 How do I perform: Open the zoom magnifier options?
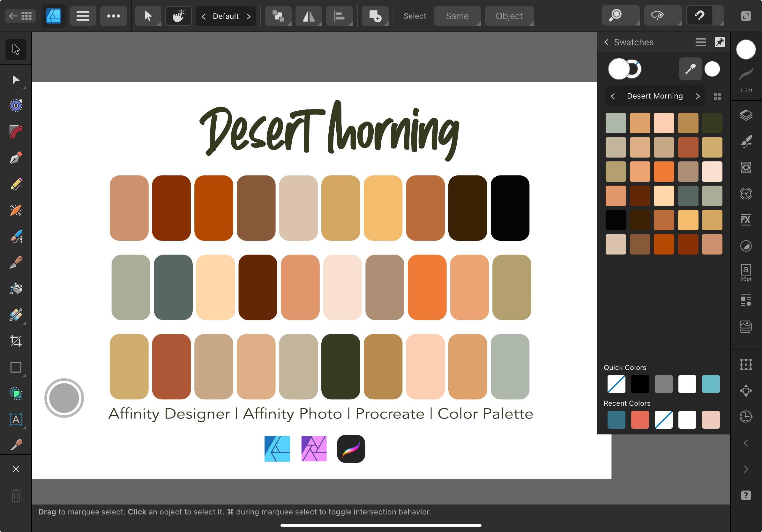(616, 16)
